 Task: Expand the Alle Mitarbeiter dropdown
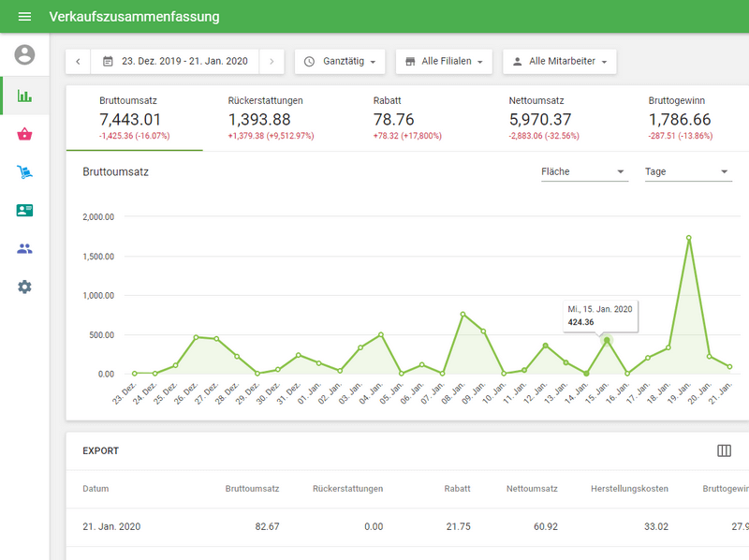click(x=560, y=62)
